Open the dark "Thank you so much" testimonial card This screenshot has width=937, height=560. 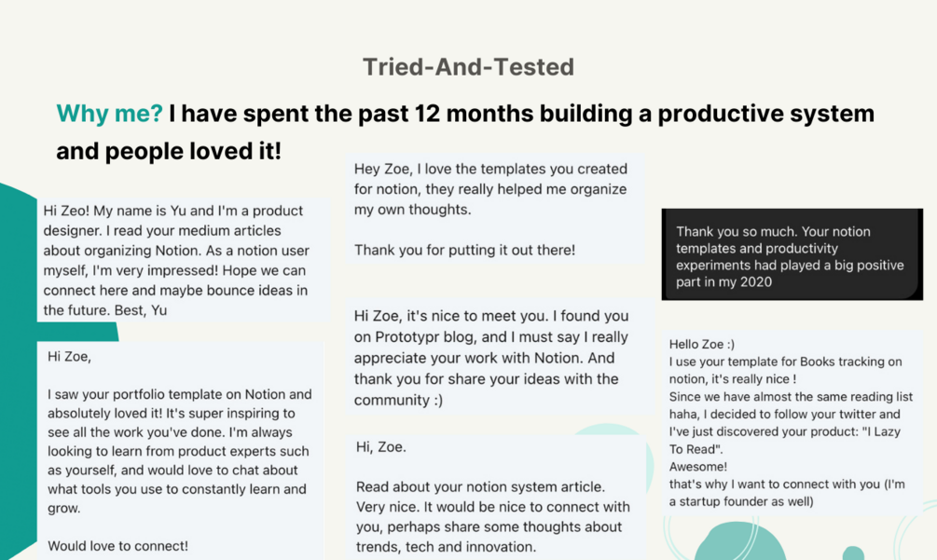coord(792,254)
